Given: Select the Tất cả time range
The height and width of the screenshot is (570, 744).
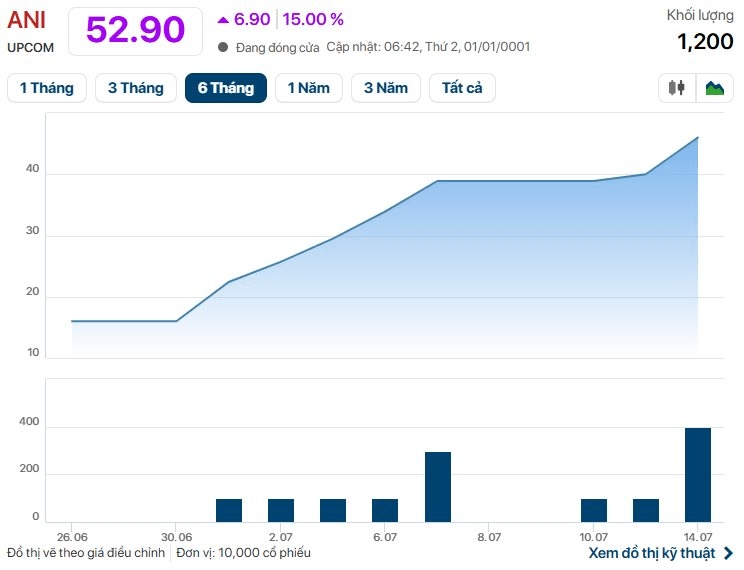Looking at the screenshot, I should point(462,88).
